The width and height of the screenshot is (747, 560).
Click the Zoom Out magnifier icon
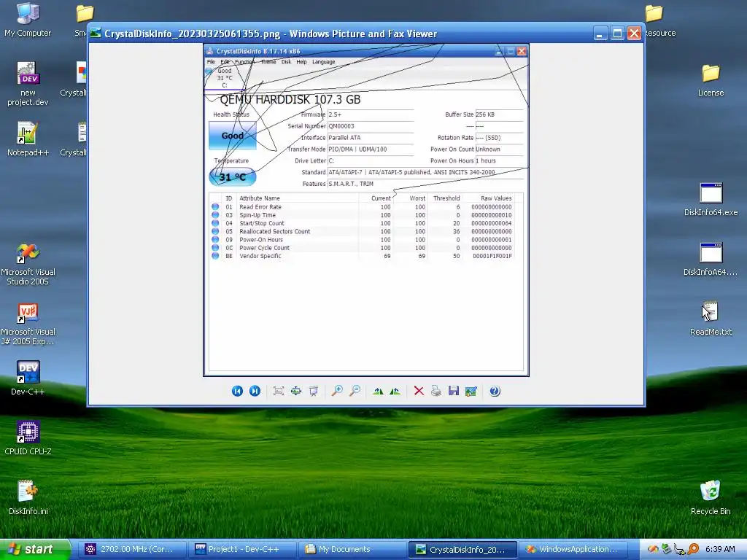355,391
